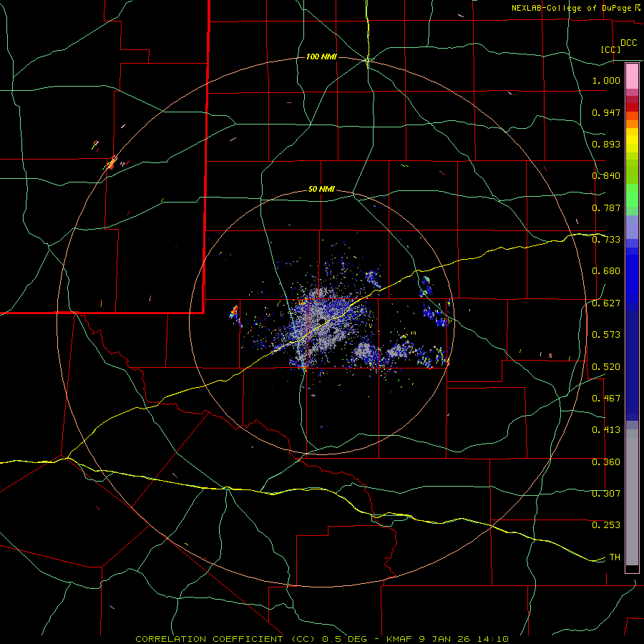
Task: Click the 0.520 colorbar value
Action: (606, 367)
